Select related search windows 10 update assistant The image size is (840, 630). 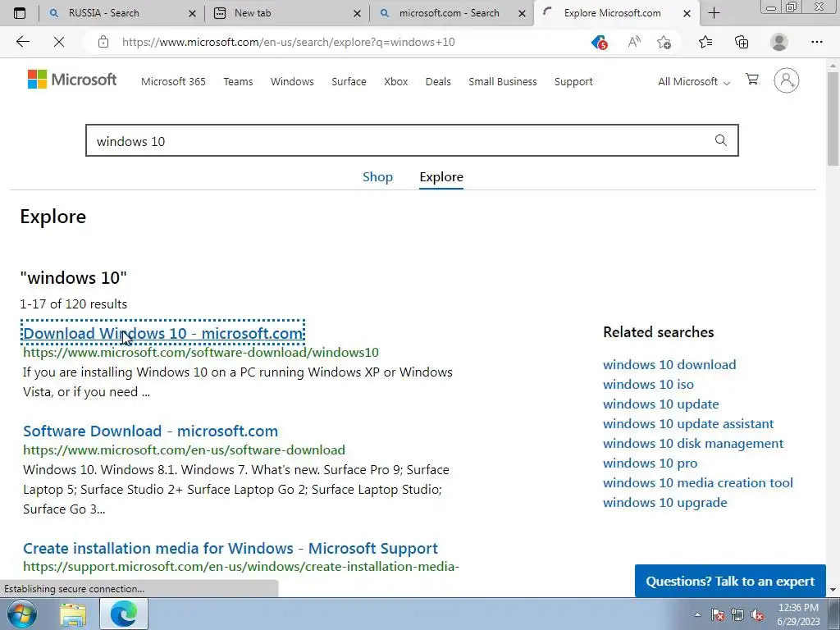688,424
